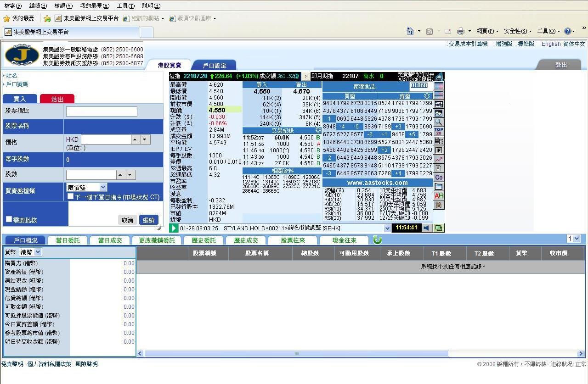Open the folder icon in AAStocks sidebar
The width and height of the screenshot is (588, 384).
[x=439, y=187]
